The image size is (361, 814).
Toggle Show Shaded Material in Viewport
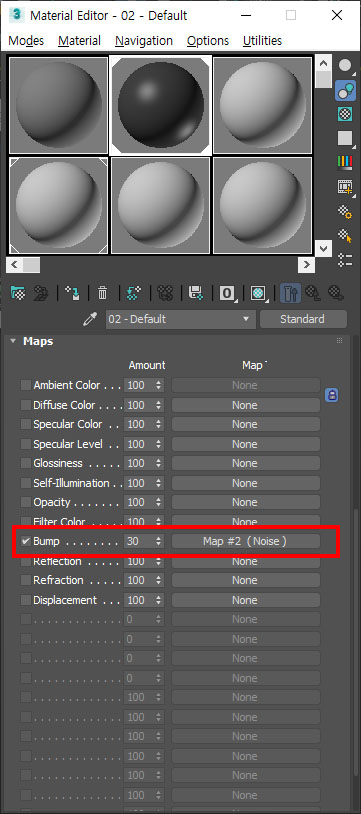(258, 293)
